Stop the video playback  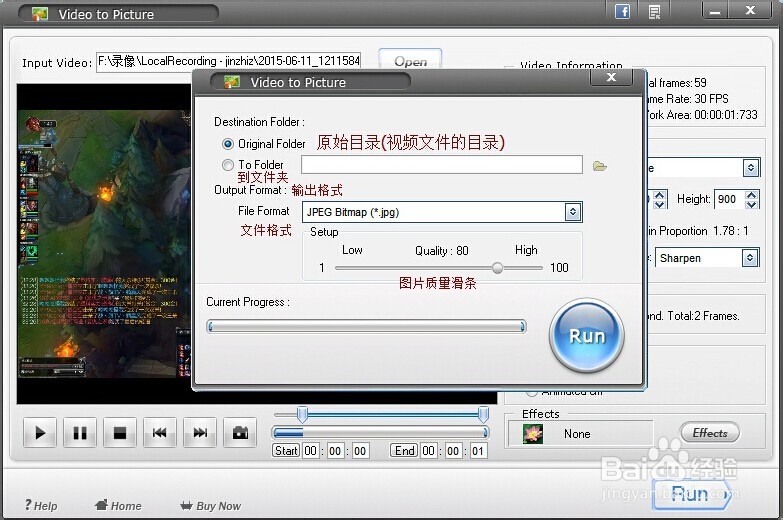point(120,433)
